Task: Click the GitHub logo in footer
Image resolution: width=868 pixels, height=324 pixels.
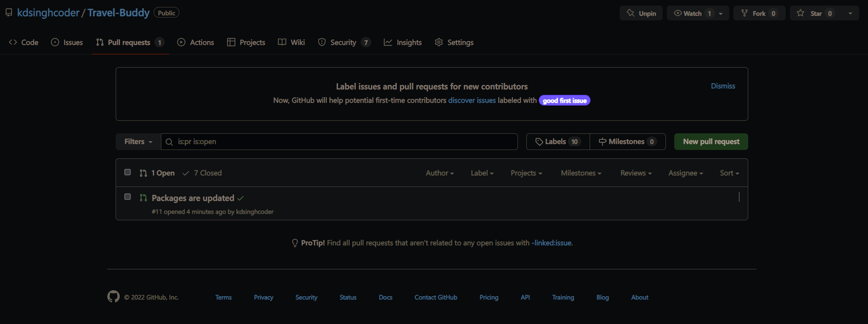Action: point(113,297)
